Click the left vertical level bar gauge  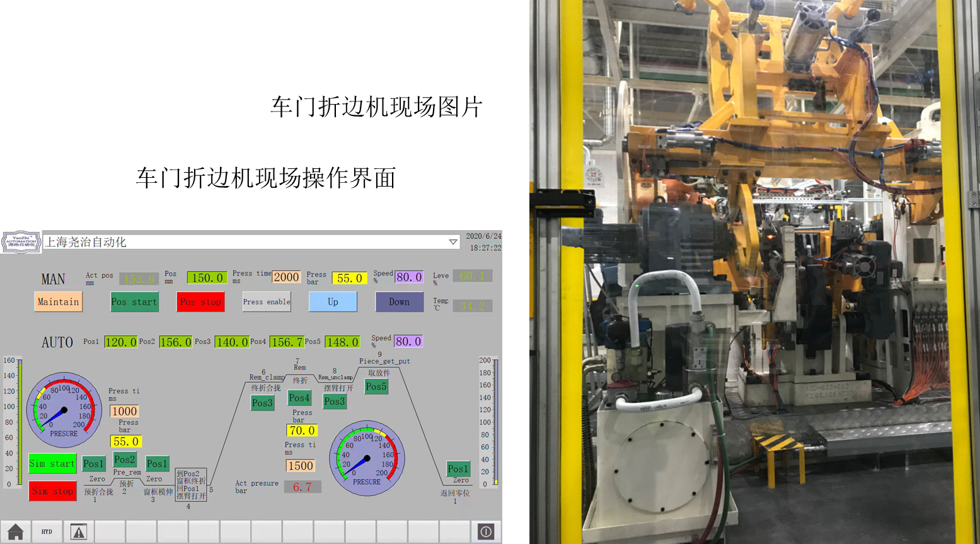pos(20,422)
